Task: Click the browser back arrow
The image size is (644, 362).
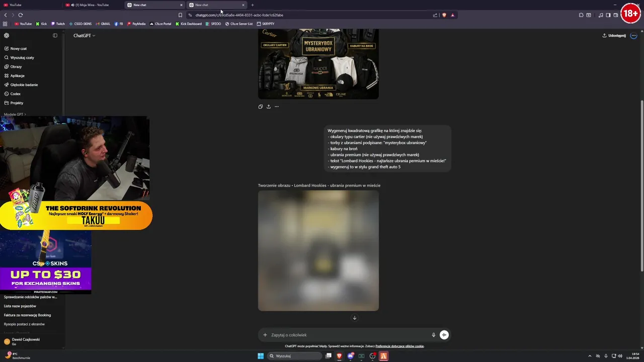Action: click(6, 15)
